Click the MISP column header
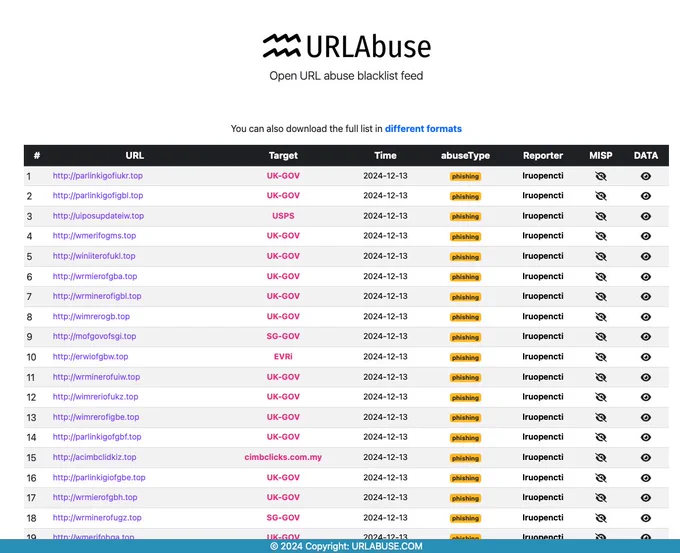The width and height of the screenshot is (680, 553). (601, 155)
